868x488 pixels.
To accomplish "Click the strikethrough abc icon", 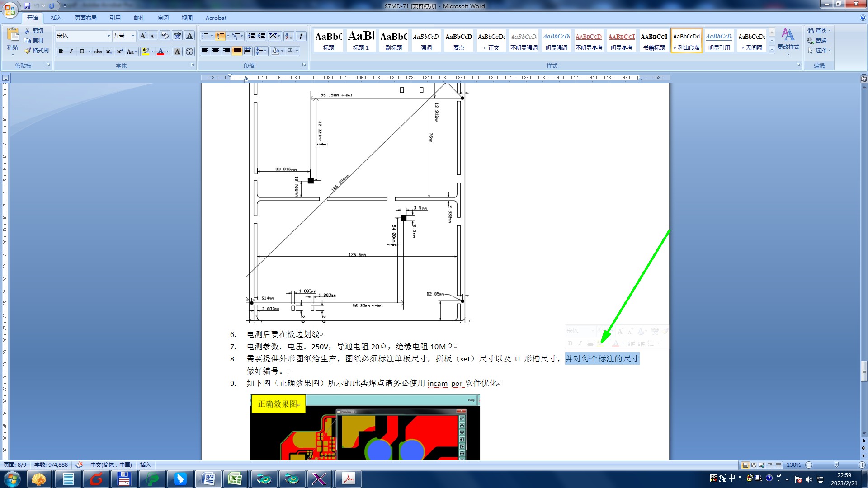I will [98, 52].
